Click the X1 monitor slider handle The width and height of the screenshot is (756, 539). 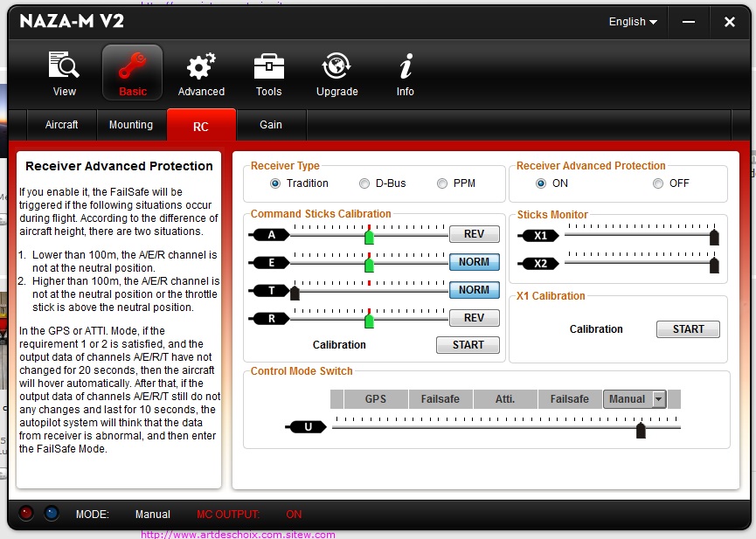point(715,238)
